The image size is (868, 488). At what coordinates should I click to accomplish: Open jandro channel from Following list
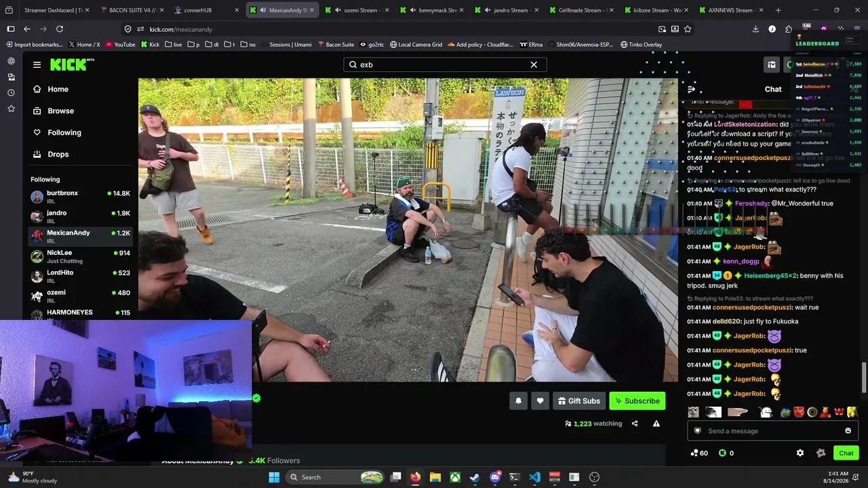pos(81,216)
